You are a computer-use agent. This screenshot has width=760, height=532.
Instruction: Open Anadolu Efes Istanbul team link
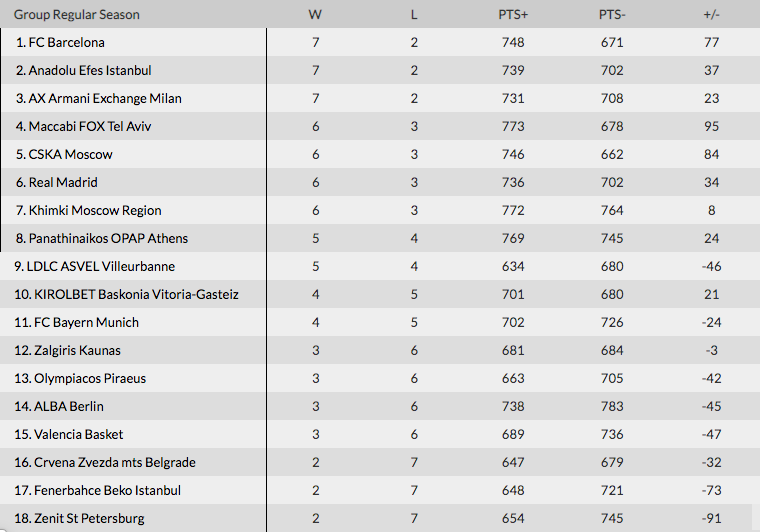click(x=89, y=71)
